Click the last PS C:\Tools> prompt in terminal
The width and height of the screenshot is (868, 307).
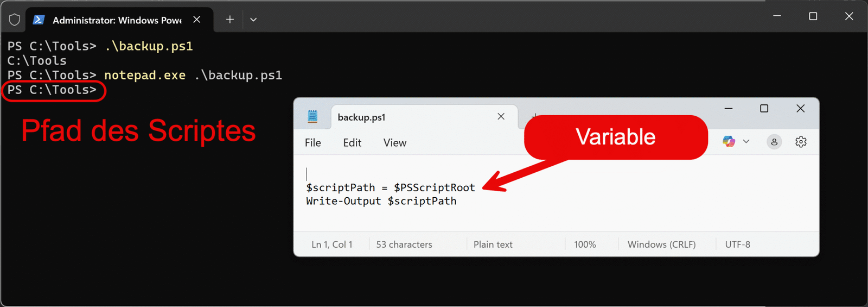click(x=52, y=90)
